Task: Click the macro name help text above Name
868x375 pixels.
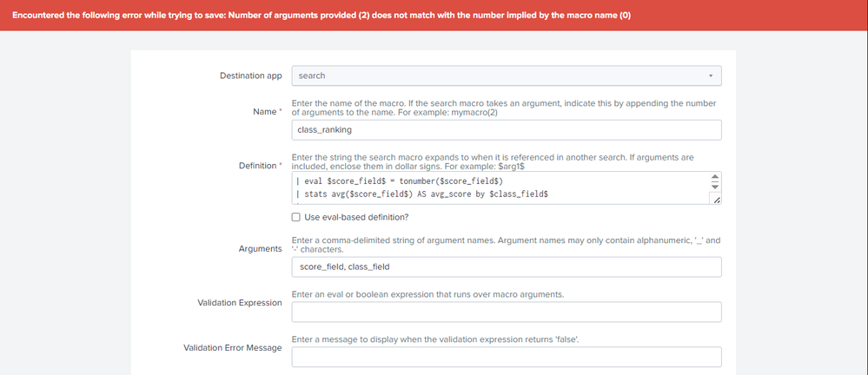Action: [504, 108]
